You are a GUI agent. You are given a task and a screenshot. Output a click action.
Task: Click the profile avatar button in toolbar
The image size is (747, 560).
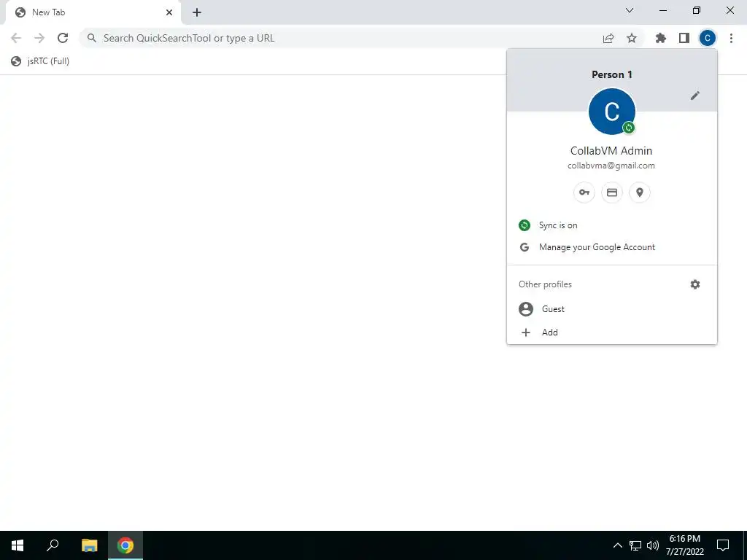(x=708, y=38)
